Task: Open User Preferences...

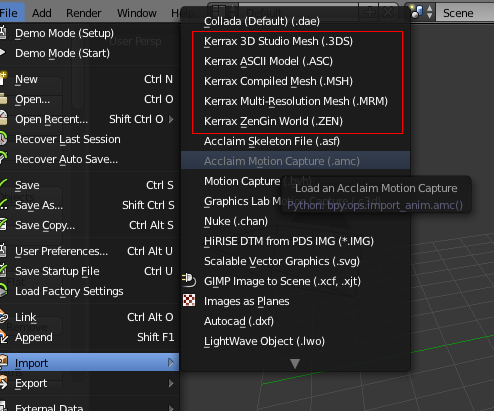Action: tap(89, 251)
